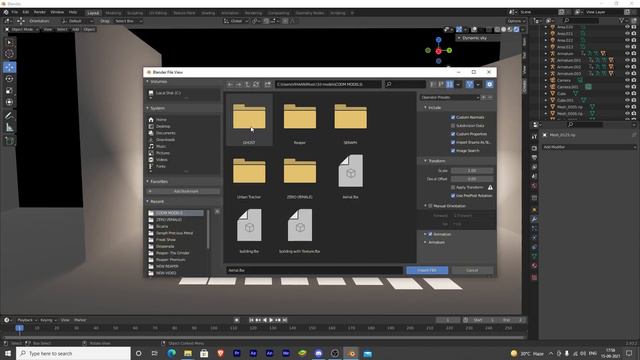Screen dimensions: 640x360
Task: Toggle Custom Properties checkbox
Action: [x=453, y=134]
